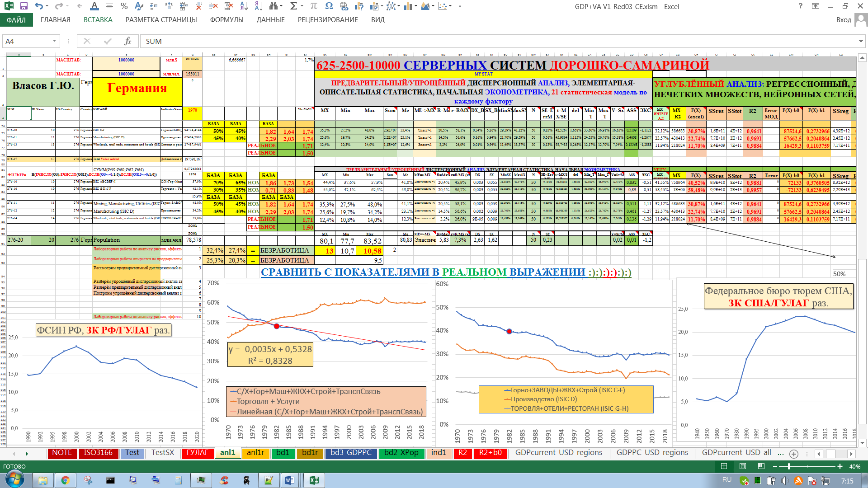This screenshot has width=868, height=488.
Task: Open the AutoSum sigma dropdown arrow
Action: pos(302,6)
